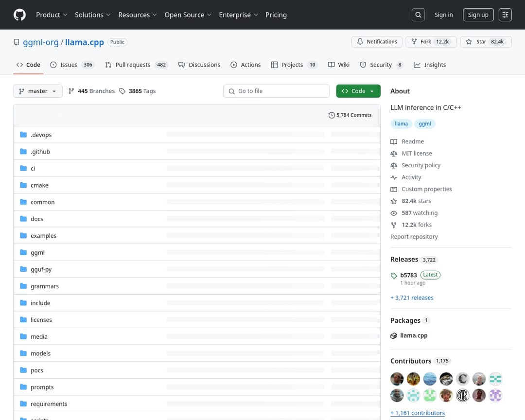
Task: Star the llama.cpp repository
Action: click(486, 41)
